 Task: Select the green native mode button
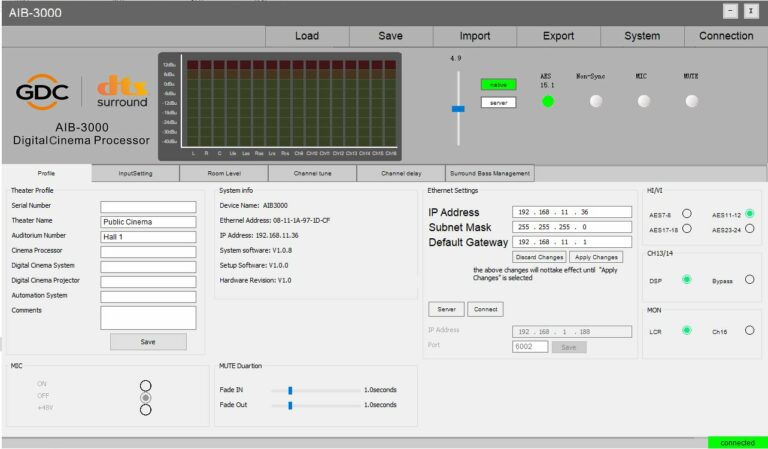(x=498, y=85)
